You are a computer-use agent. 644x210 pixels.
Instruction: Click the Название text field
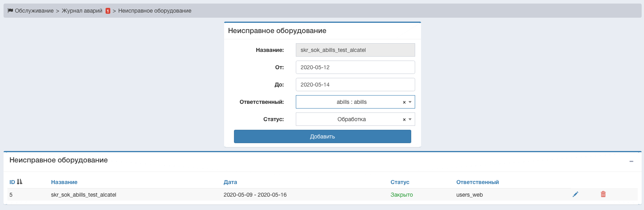click(x=355, y=50)
